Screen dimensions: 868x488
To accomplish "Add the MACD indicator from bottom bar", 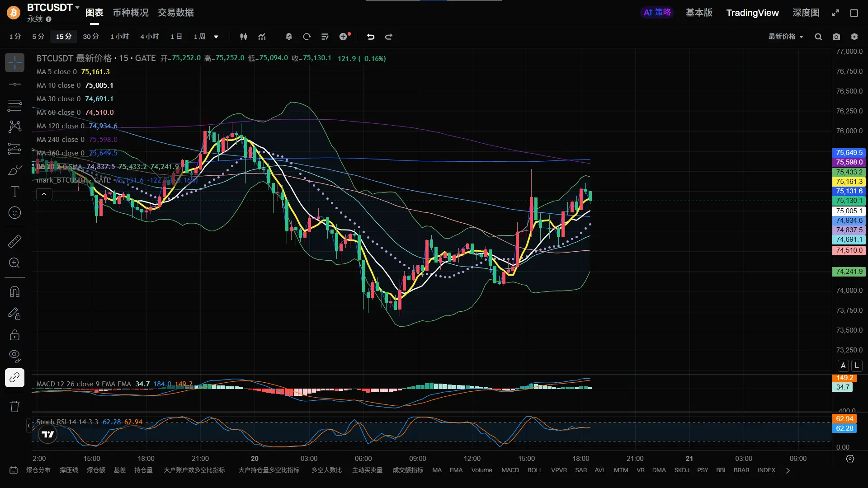I will [510, 470].
